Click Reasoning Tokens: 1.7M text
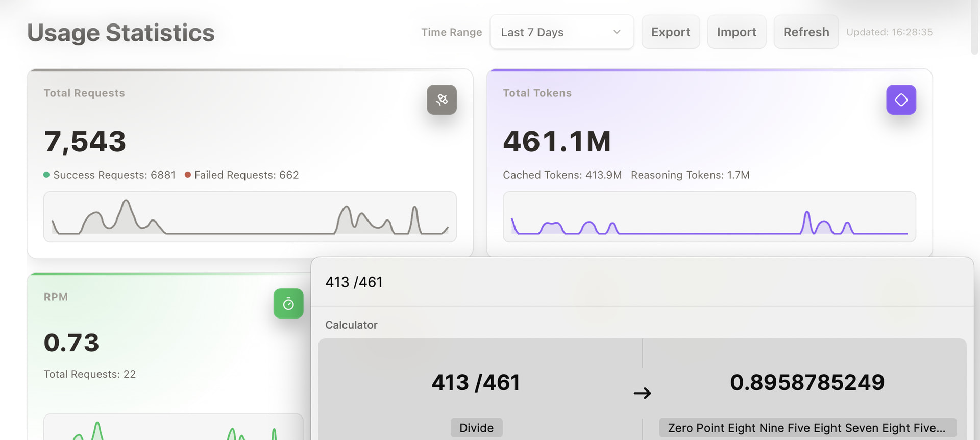This screenshot has width=980, height=440. (x=690, y=175)
